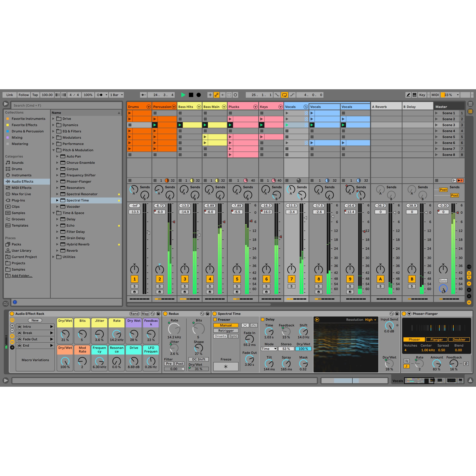Click the transport Play button
The height and width of the screenshot is (476, 476).
tap(183, 95)
